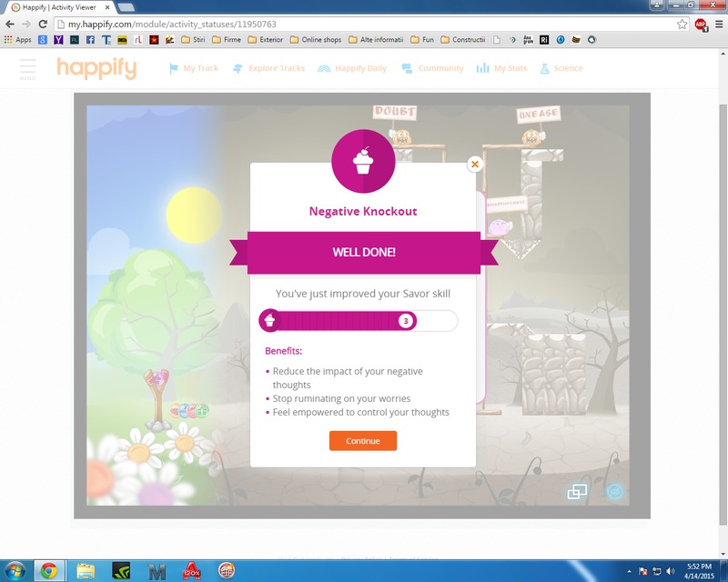Image resolution: width=728 pixels, height=582 pixels.
Task: Open the IMDb bookmark icon
Action: [122, 40]
